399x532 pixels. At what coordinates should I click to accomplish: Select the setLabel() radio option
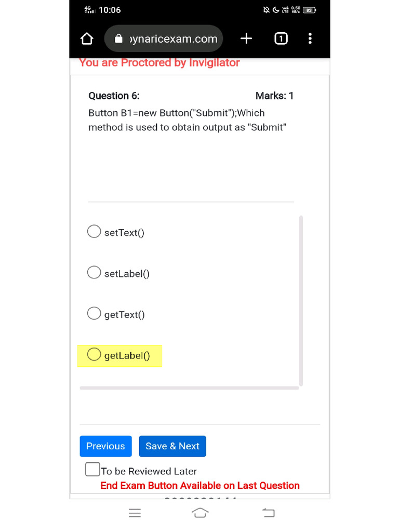(94, 273)
